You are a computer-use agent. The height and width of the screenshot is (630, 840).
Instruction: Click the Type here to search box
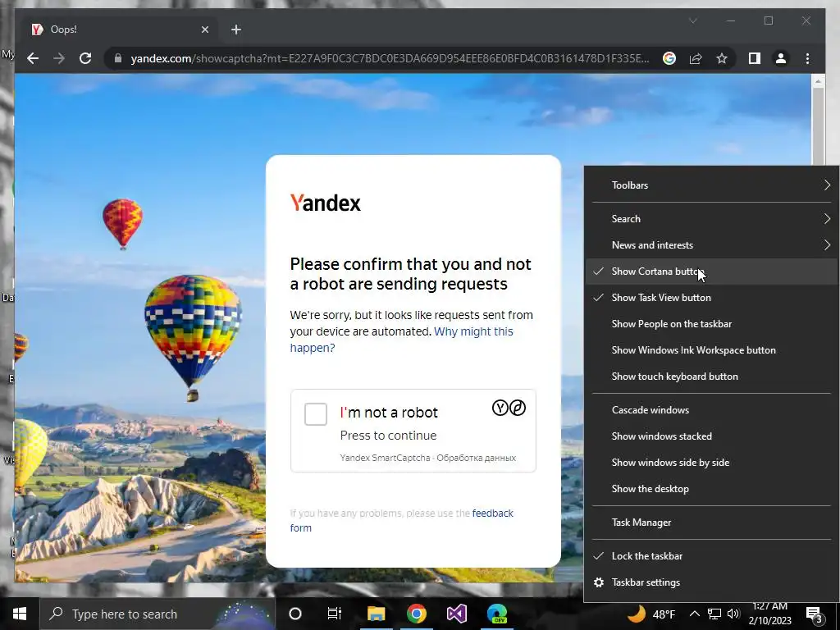pos(157,614)
